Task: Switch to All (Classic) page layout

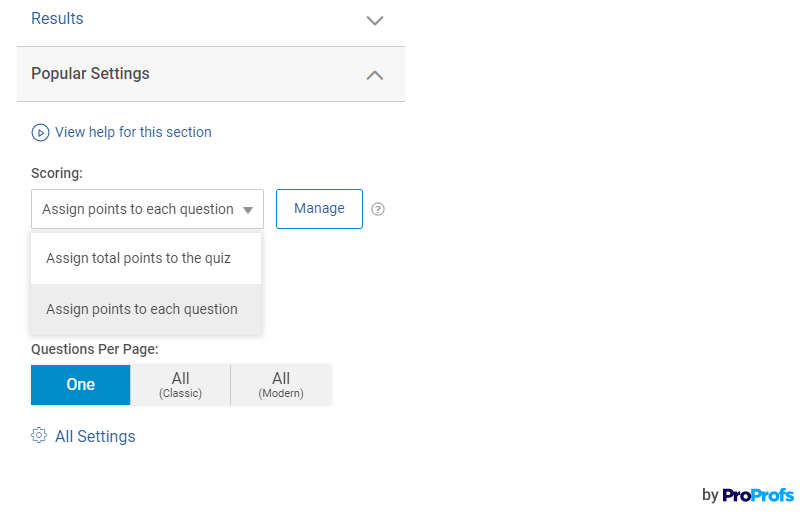Action: click(180, 385)
